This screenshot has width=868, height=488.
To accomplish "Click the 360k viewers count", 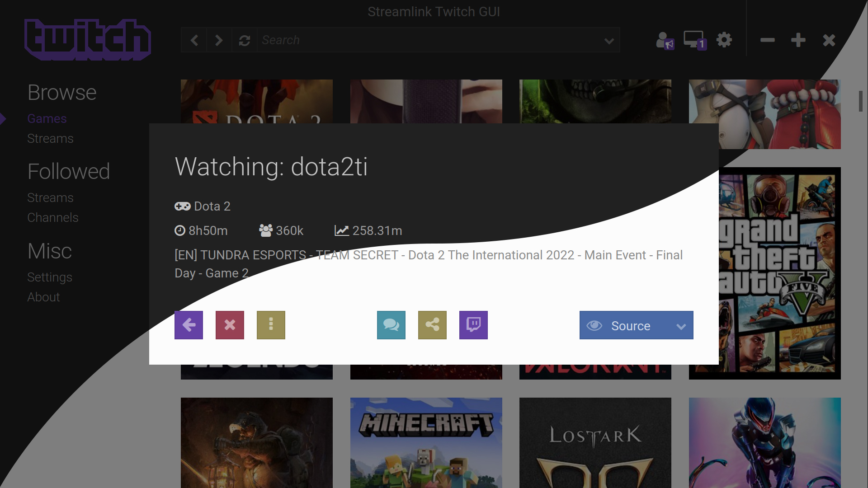I will [x=289, y=230].
